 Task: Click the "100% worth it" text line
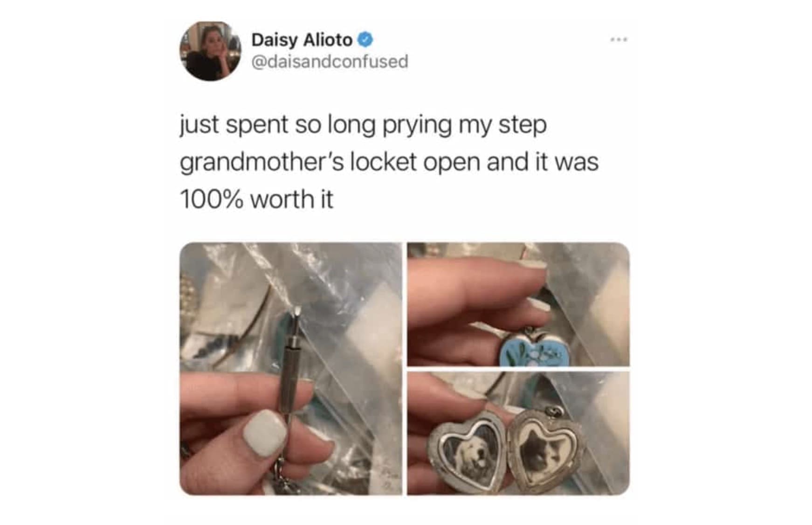click(x=256, y=200)
